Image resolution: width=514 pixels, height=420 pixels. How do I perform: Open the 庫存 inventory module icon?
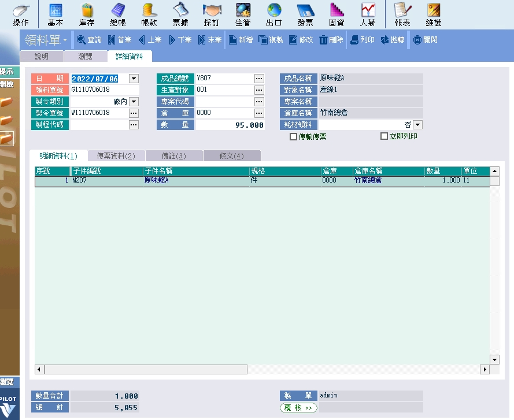pos(87,15)
